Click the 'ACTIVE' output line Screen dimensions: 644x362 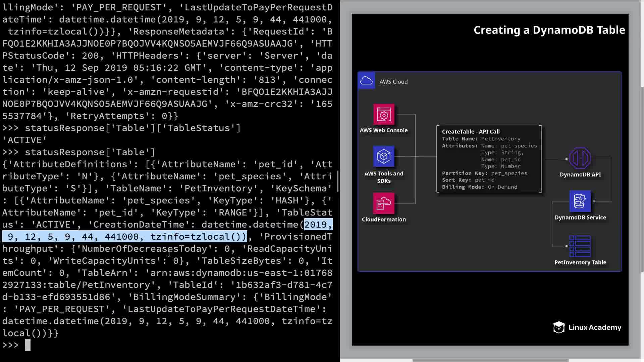tap(25, 140)
